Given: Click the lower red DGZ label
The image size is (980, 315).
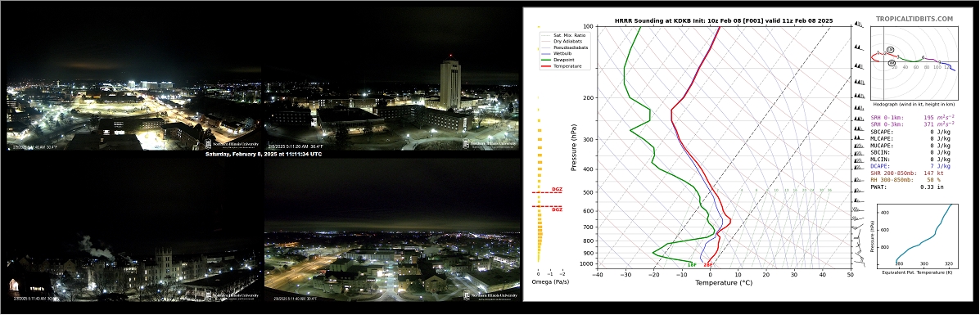Looking at the screenshot, I should click(557, 210).
